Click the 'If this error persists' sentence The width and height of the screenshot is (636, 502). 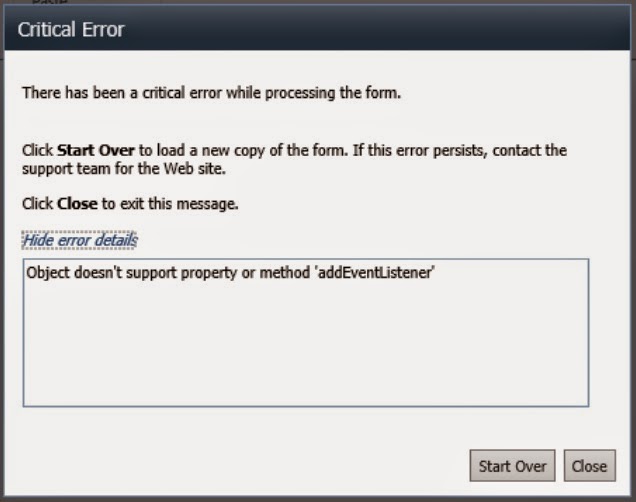[x=420, y=150]
